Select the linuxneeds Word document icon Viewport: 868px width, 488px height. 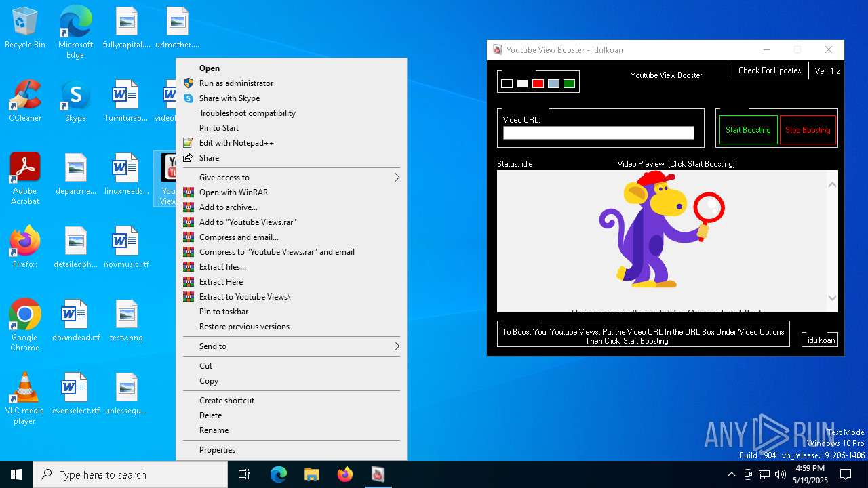127,174
